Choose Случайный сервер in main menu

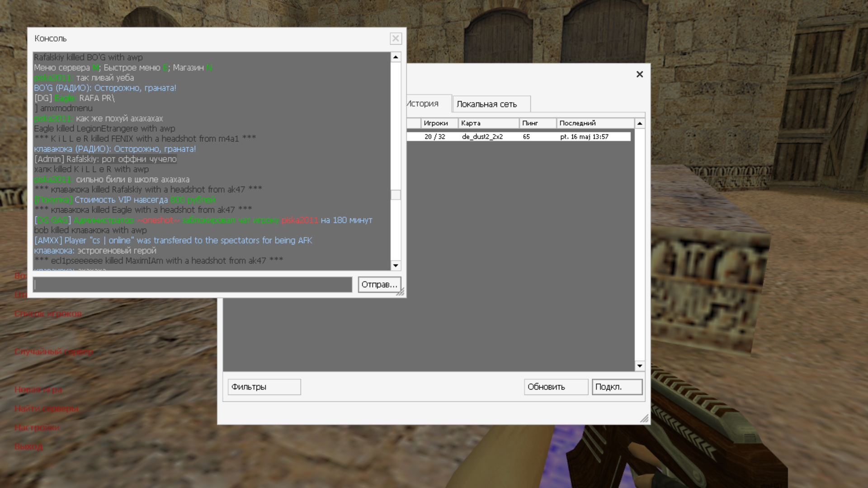tap(54, 352)
